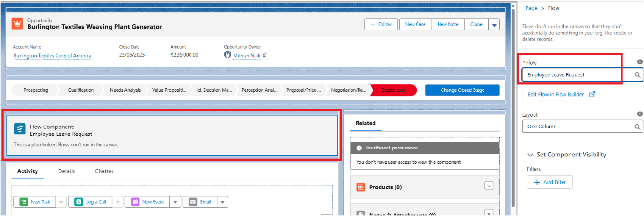Viewport: 644px width, 216px height.
Task: Click search magnifier in the Layout field
Action: tap(637, 127)
